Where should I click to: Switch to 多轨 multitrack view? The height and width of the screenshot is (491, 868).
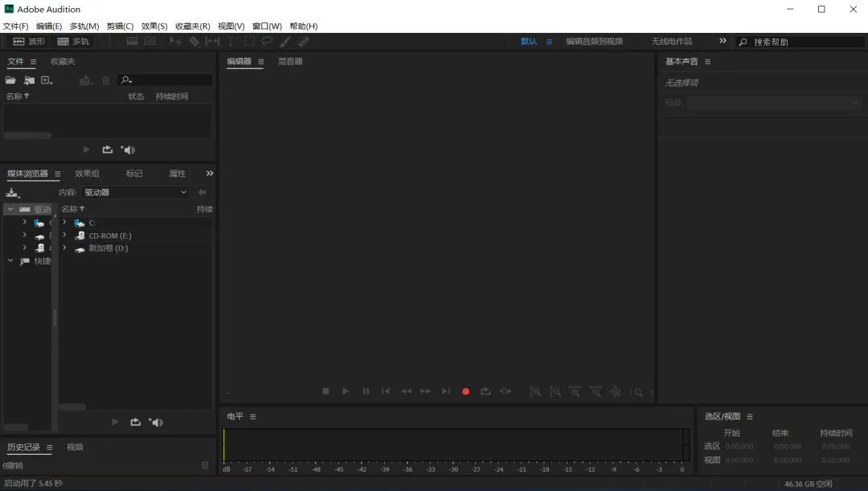(73, 42)
